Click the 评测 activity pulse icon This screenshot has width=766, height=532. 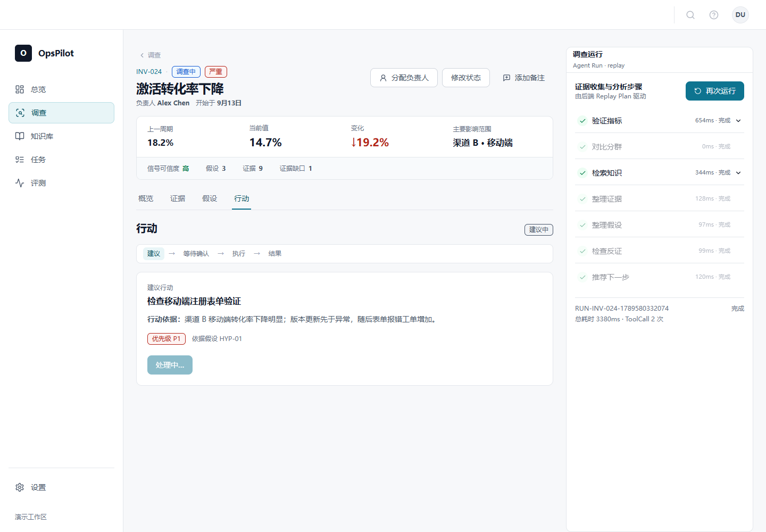click(x=20, y=183)
